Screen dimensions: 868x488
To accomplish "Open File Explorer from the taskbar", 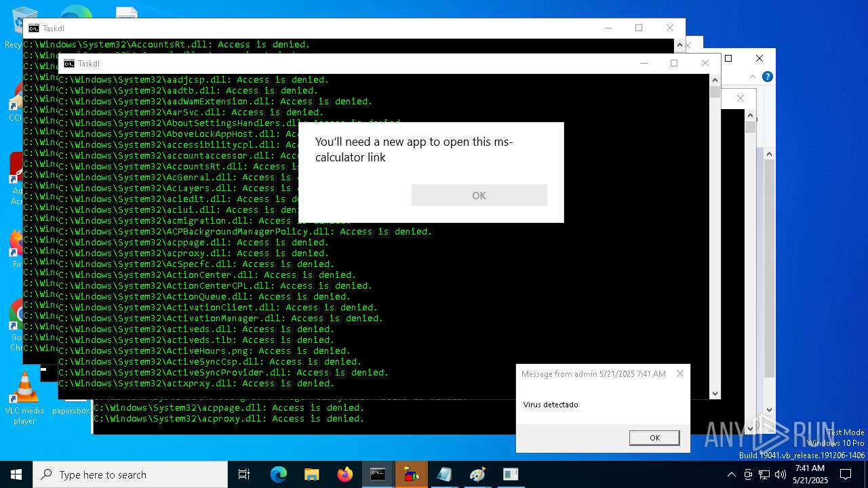I will coord(311,474).
